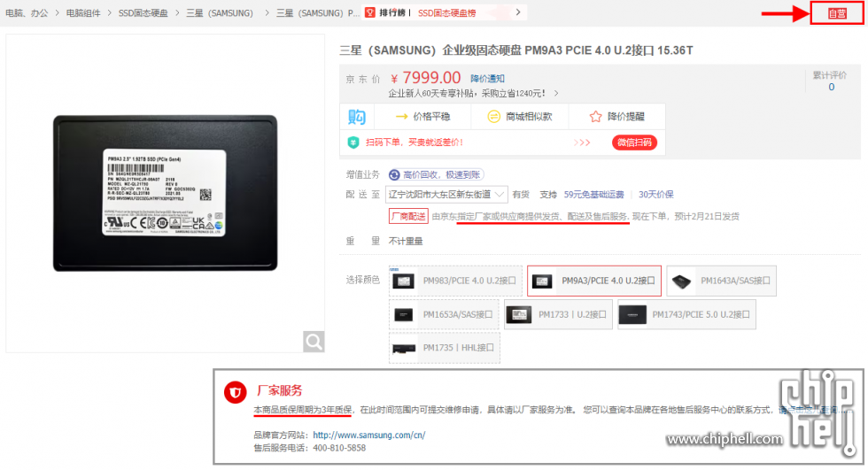
Task: Click the round icon beside 商城相似款
Action: pos(493,117)
